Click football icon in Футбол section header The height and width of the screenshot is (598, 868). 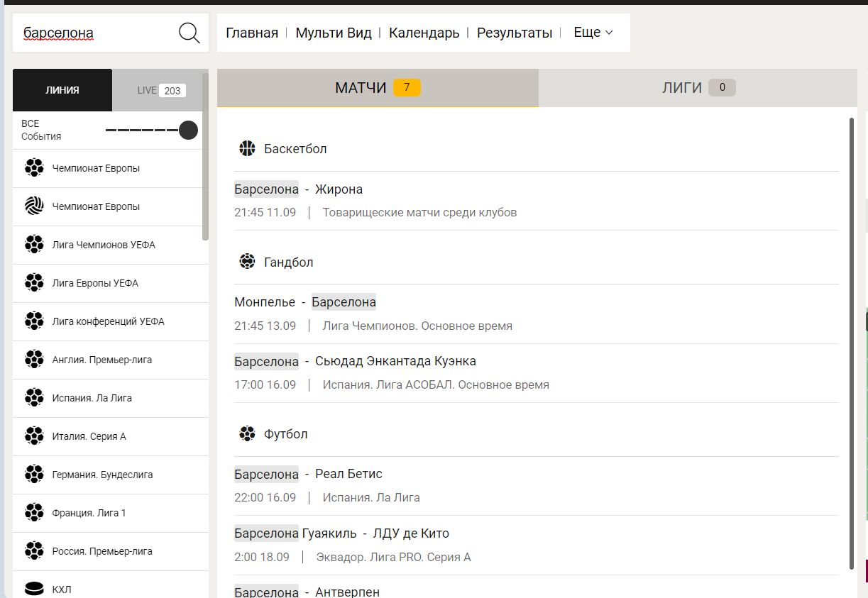click(x=247, y=433)
